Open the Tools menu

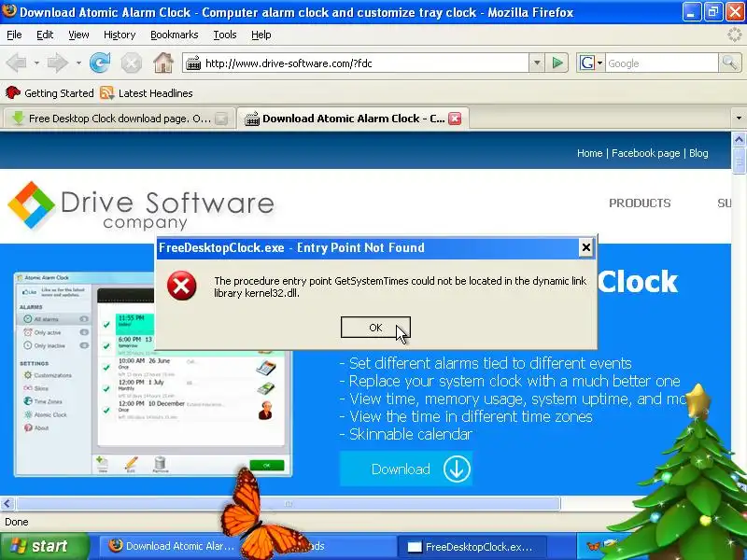coord(224,35)
